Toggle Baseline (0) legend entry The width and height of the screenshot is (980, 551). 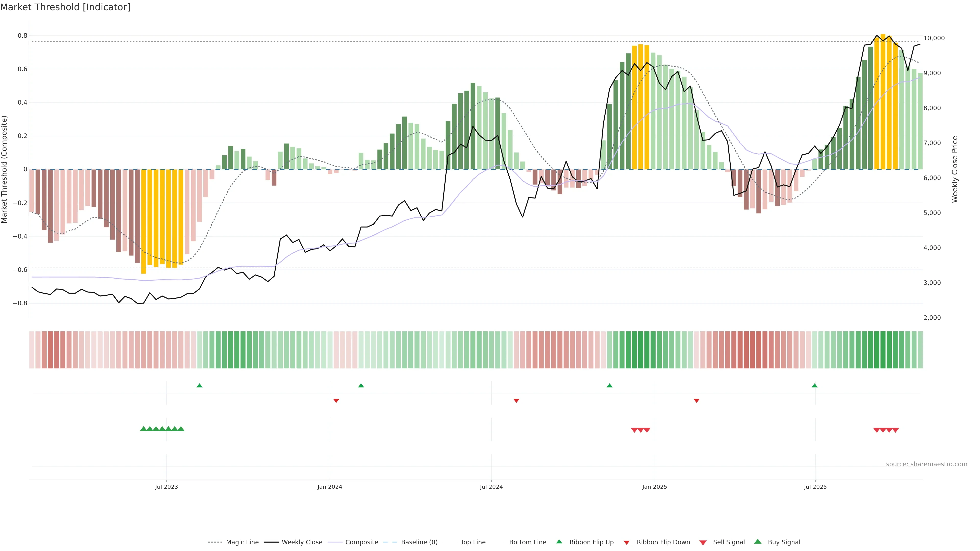pyautogui.click(x=419, y=542)
